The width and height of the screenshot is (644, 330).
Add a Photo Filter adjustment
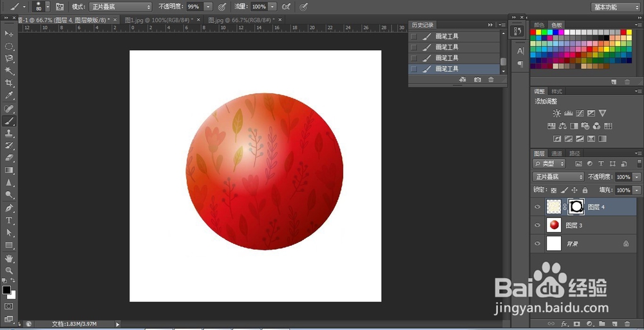[585, 126]
